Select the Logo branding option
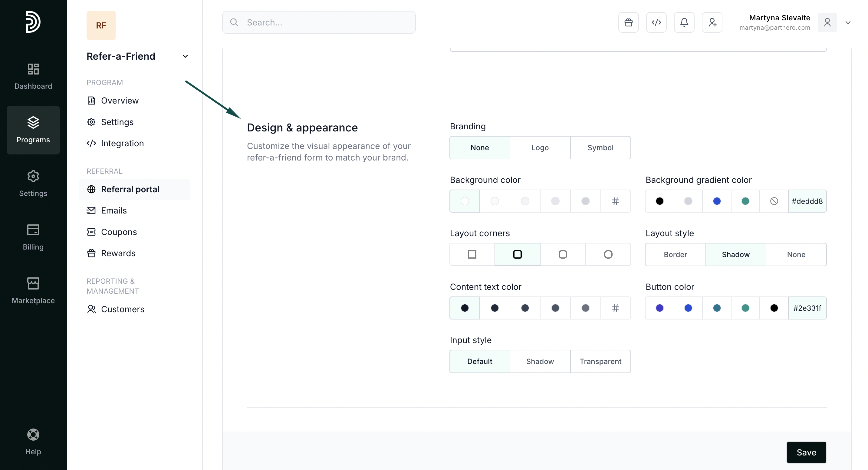 (540, 148)
